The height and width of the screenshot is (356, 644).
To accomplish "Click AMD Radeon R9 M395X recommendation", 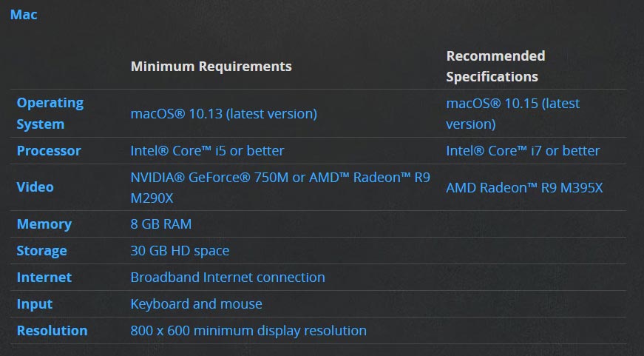I will (x=524, y=188).
